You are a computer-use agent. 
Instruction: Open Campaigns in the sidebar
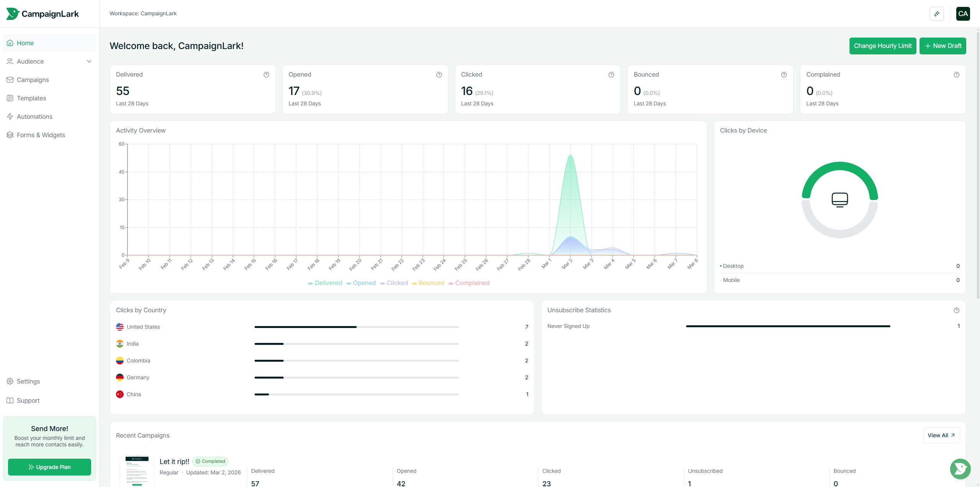pyautogui.click(x=33, y=80)
